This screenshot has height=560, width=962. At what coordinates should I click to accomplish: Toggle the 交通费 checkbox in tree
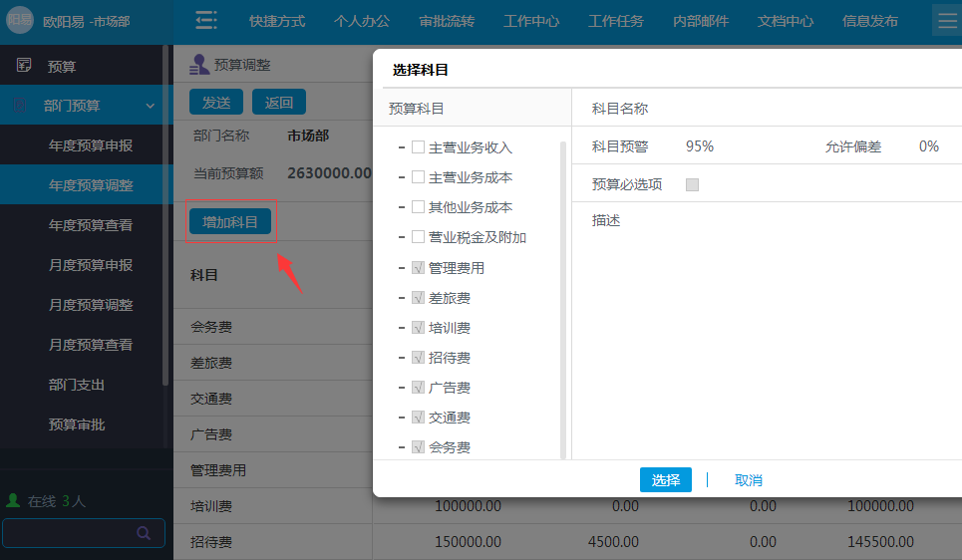[x=418, y=418]
